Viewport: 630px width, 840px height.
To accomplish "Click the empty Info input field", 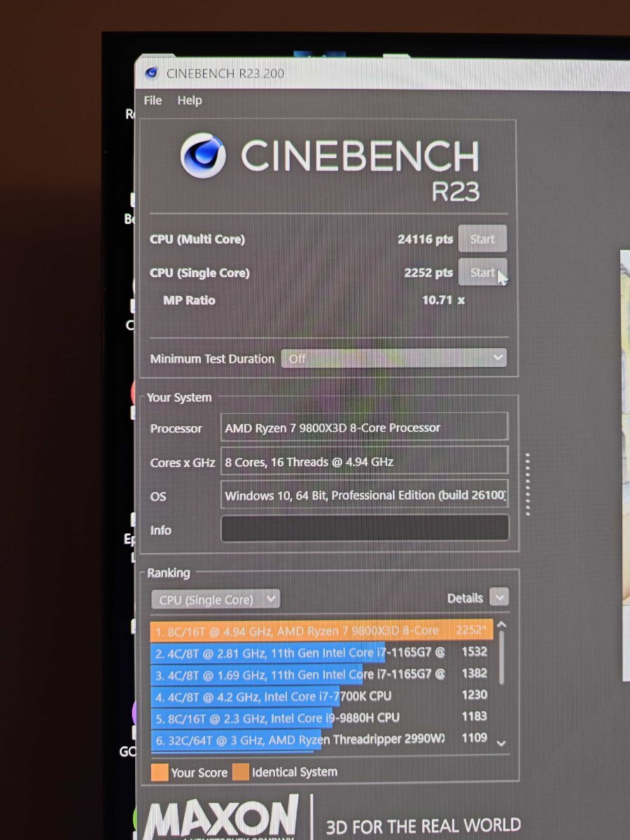I will point(365,528).
